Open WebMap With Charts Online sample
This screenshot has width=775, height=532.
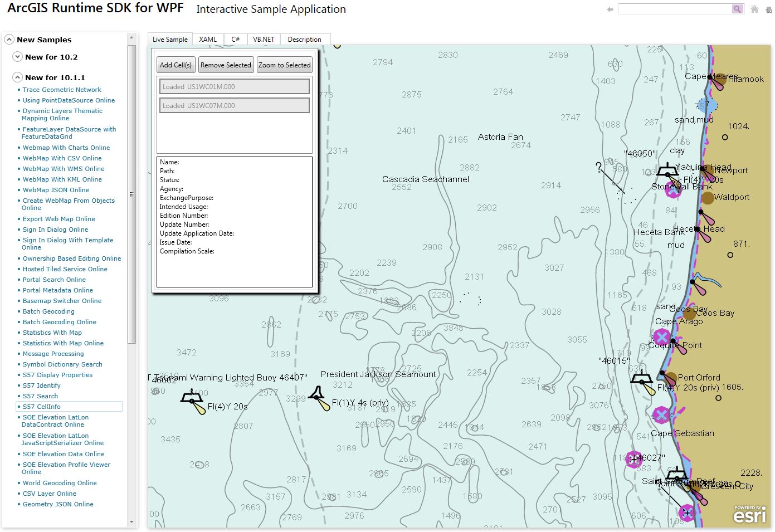66,148
